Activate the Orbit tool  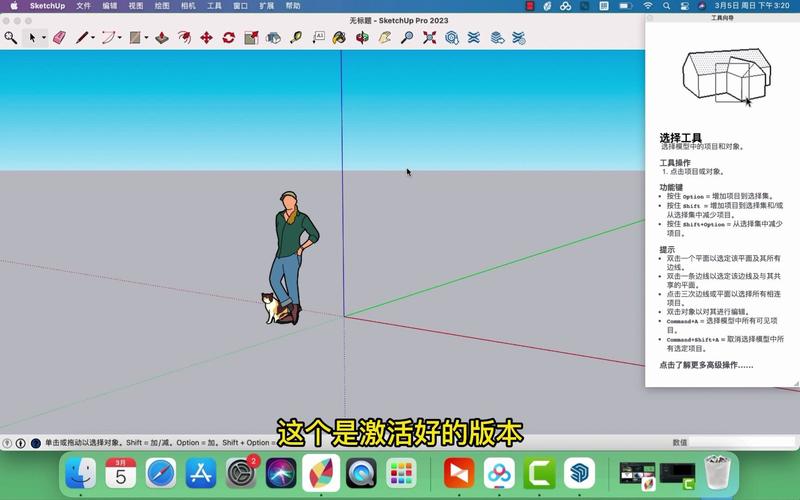(x=362, y=38)
